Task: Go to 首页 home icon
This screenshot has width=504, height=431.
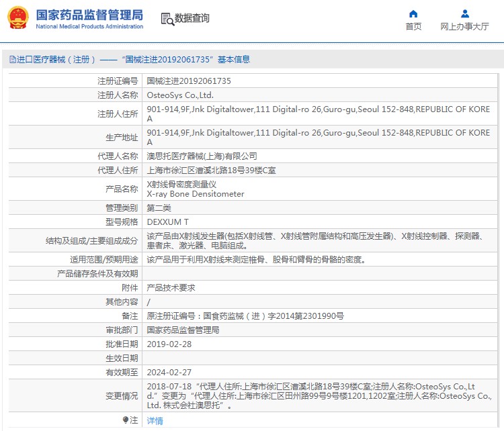Action: 413,14
